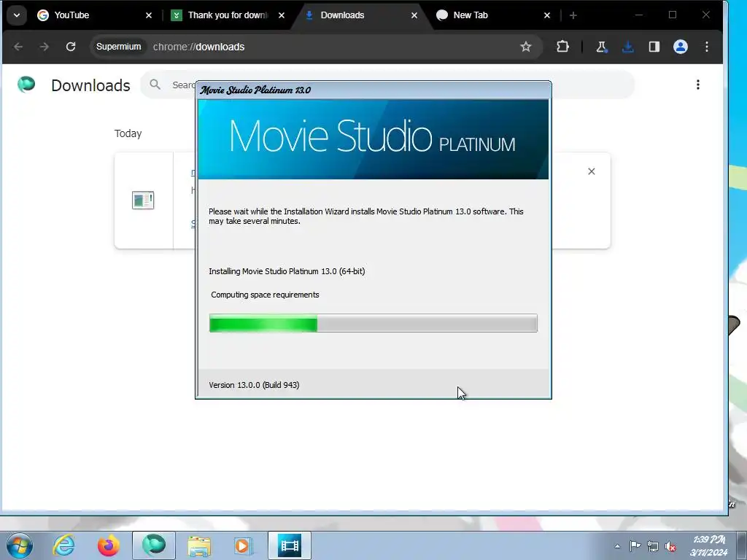
Task: Click the downloaded file's installer thumbnail icon
Action: 143,200
